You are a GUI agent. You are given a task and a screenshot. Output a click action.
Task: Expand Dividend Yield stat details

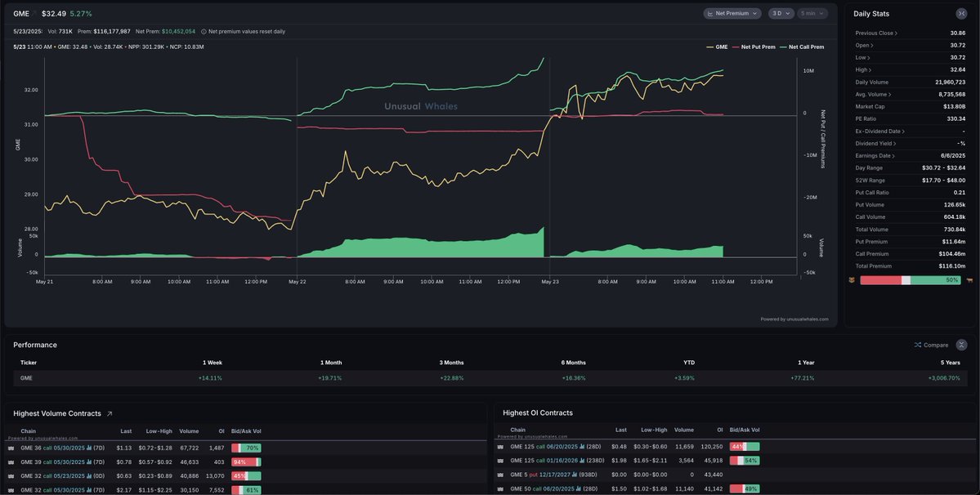[x=876, y=144]
